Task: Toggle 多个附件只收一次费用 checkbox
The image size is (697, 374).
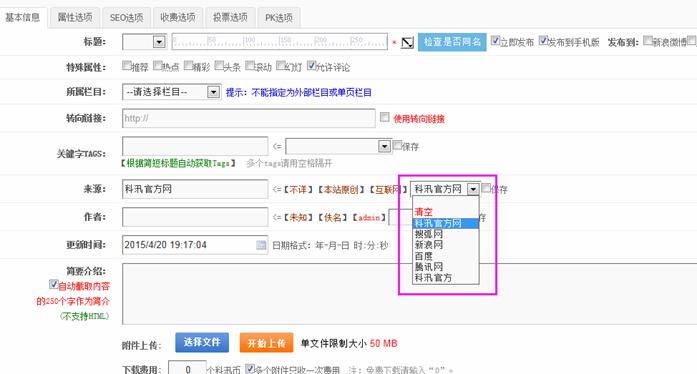Action: click(250, 369)
